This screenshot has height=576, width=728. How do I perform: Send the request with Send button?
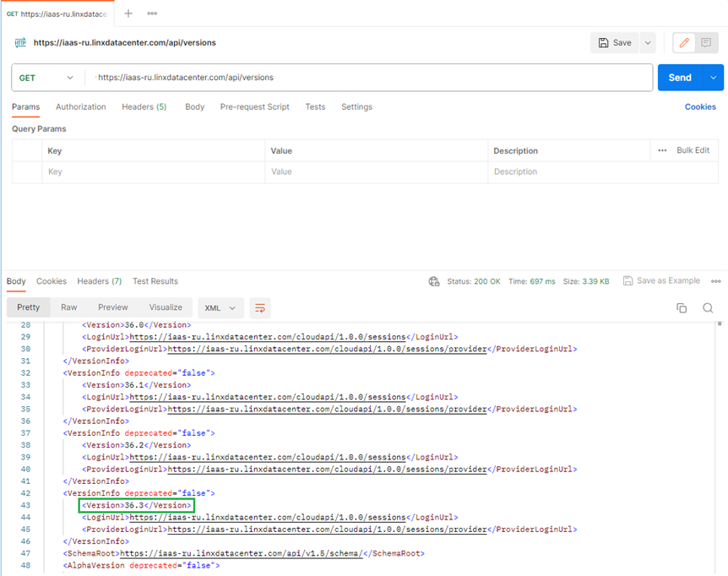680,78
